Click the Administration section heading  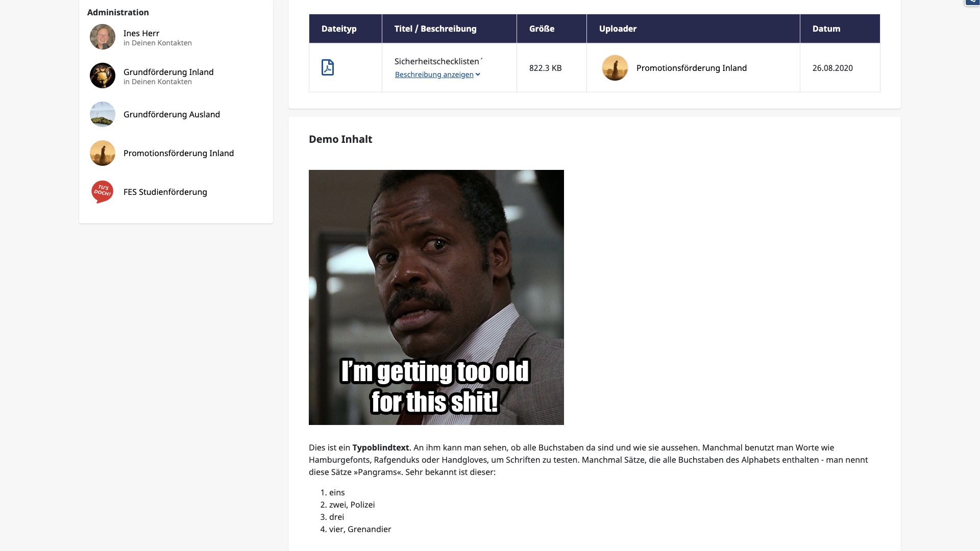(118, 12)
